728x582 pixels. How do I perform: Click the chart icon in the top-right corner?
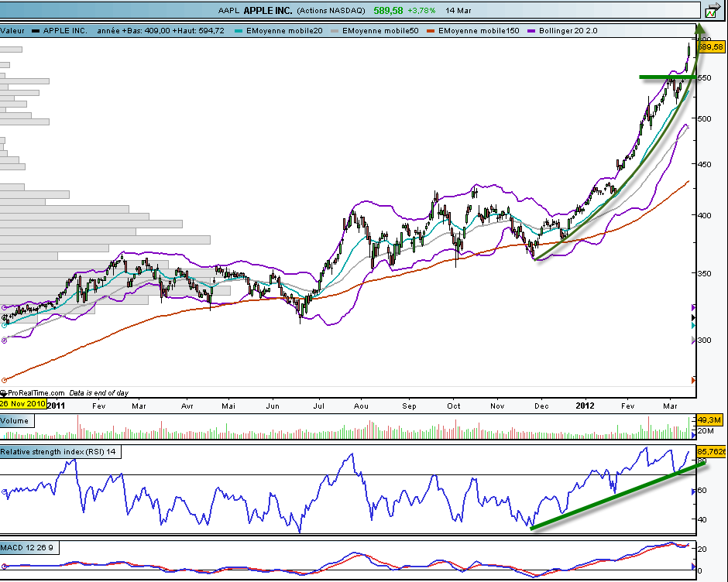pyautogui.click(x=712, y=11)
